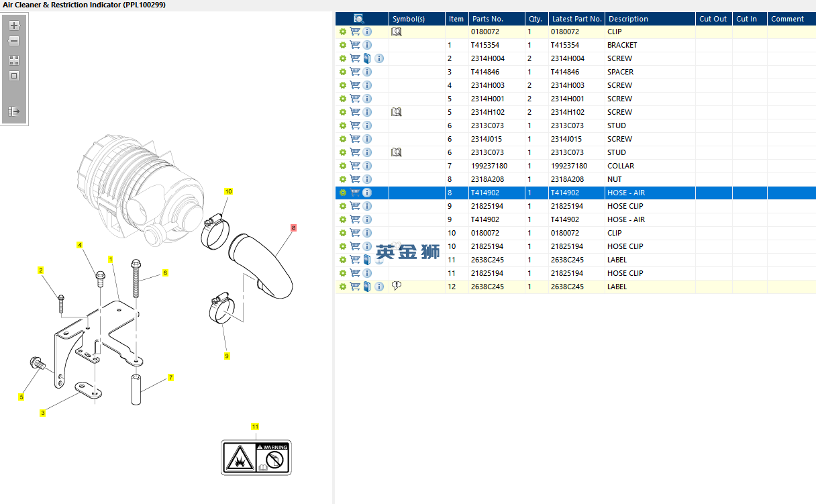Image resolution: width=816 pixels, height=504 pixels.
Task: Select callout 7 on the diagram
Action: coord(170,378)
